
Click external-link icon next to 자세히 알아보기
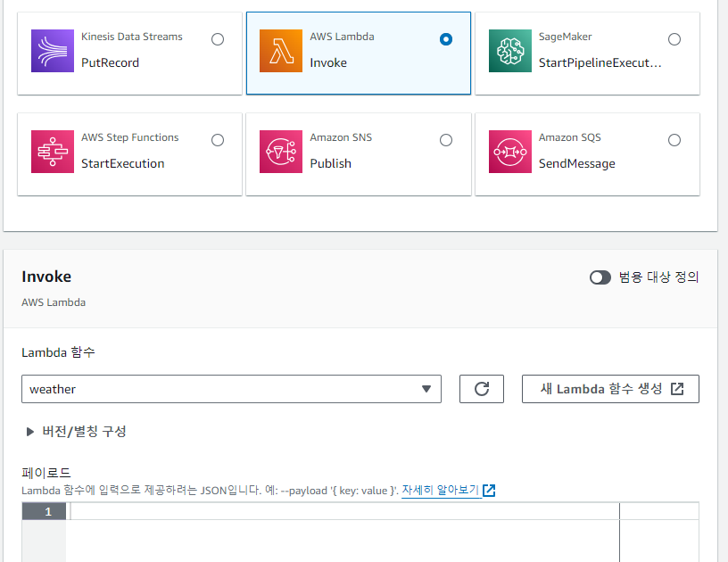489,490
